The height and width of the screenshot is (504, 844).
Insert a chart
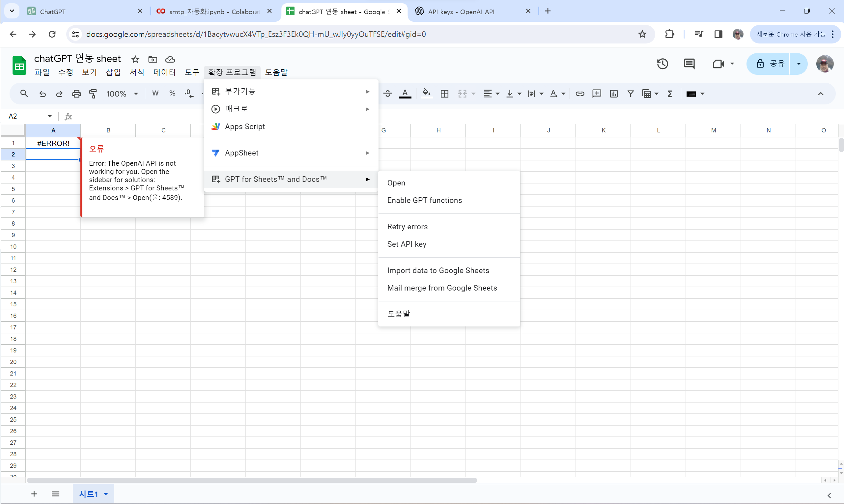click(614, 94)
